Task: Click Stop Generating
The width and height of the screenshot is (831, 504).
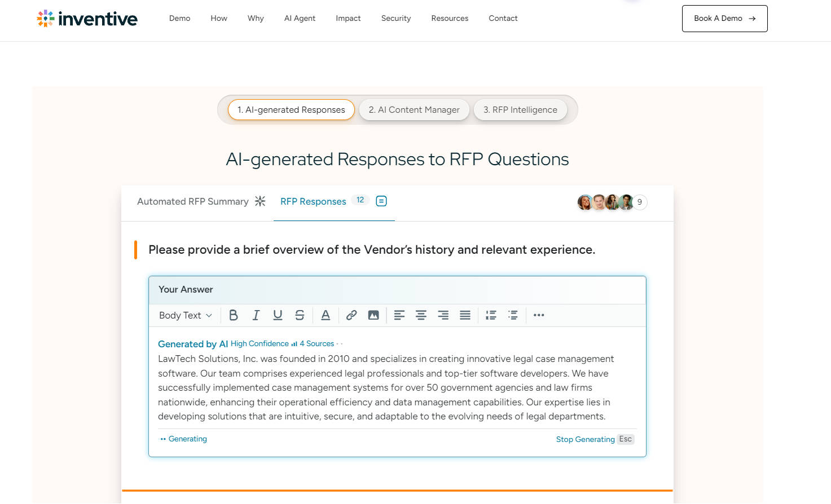Action: [x=585, y=439]
